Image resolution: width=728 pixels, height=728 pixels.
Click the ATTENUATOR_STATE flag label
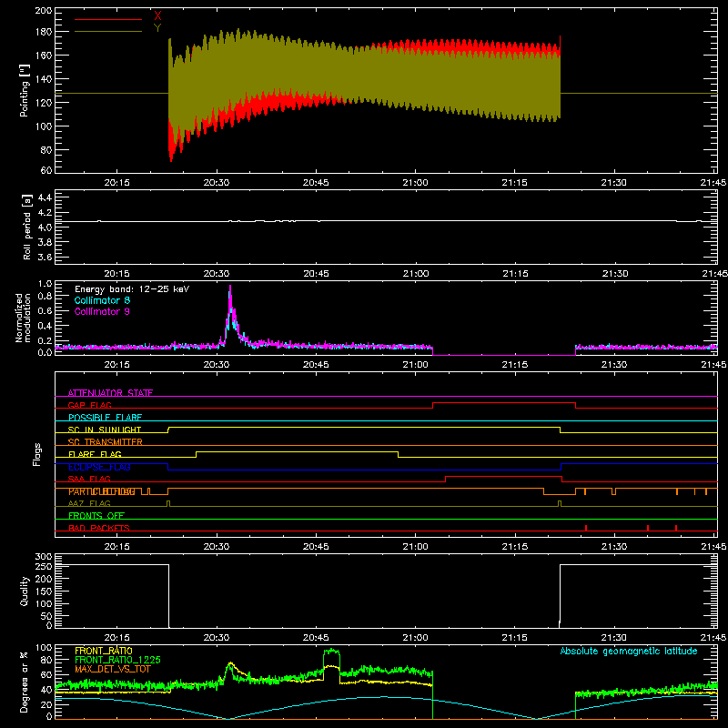coord(110,393)
